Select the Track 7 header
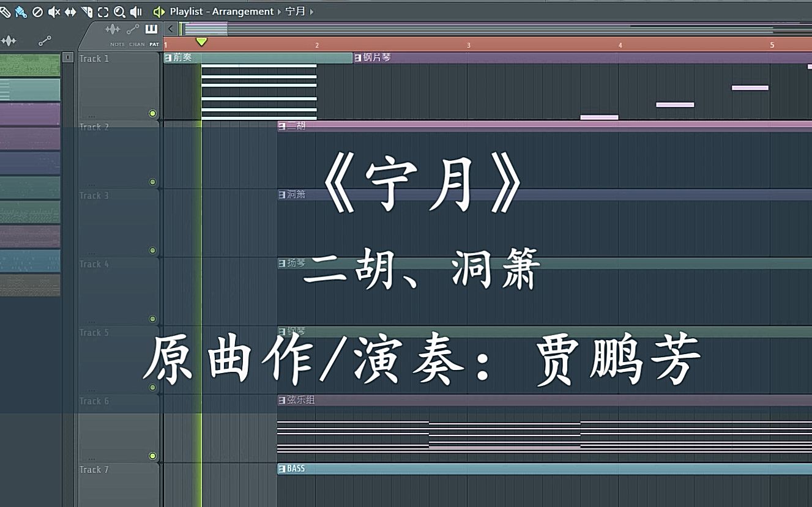The width and height of the screenshot is (812, 507). (x=119, y=485)
